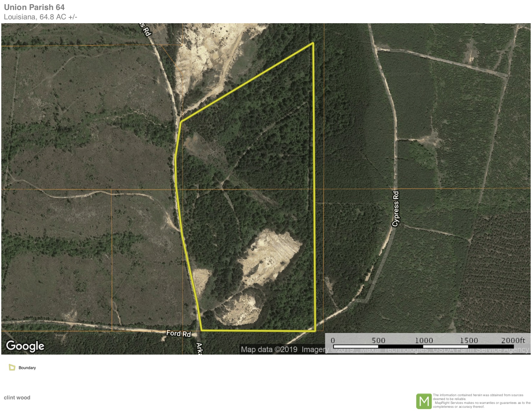Click the Cypress Rd road label
Viewport: 532px width, 411px height.
tap(396, 209)
